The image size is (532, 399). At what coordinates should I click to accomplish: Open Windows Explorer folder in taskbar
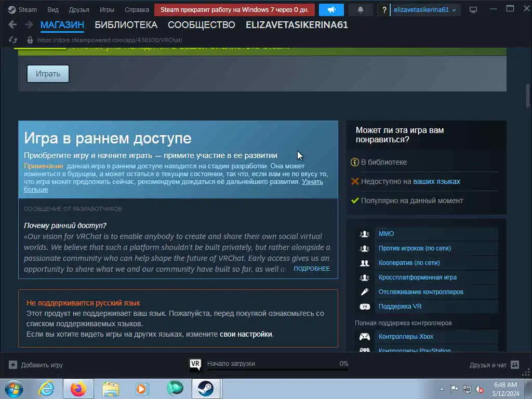[111, 390]
